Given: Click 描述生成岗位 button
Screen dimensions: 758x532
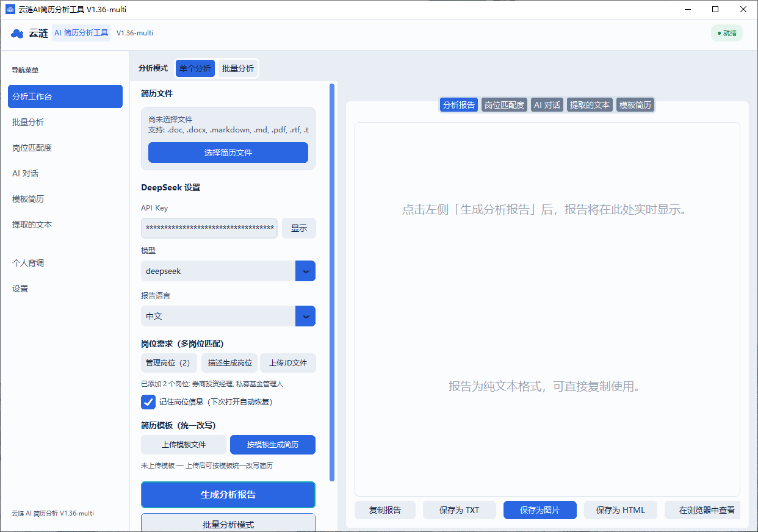Looking at the screenshot, I should 229,363.
